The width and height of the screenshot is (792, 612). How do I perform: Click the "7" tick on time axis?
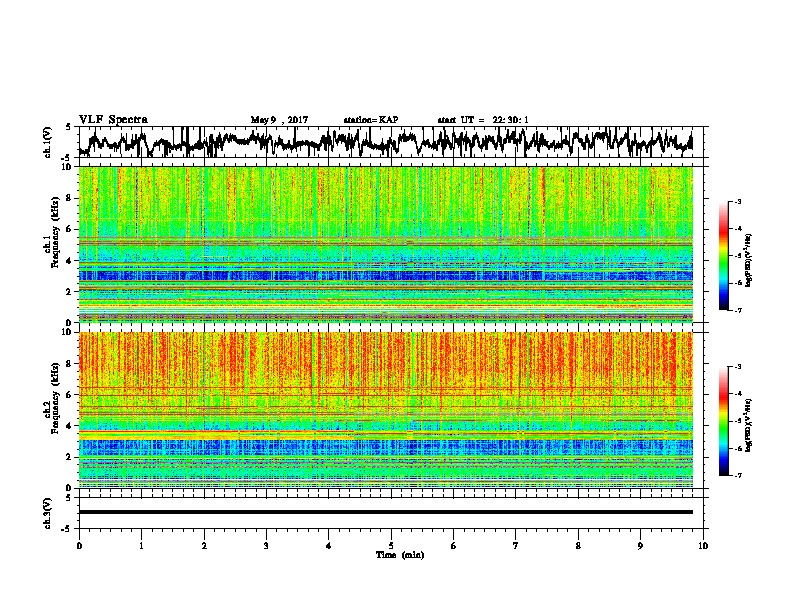(516, 546)
